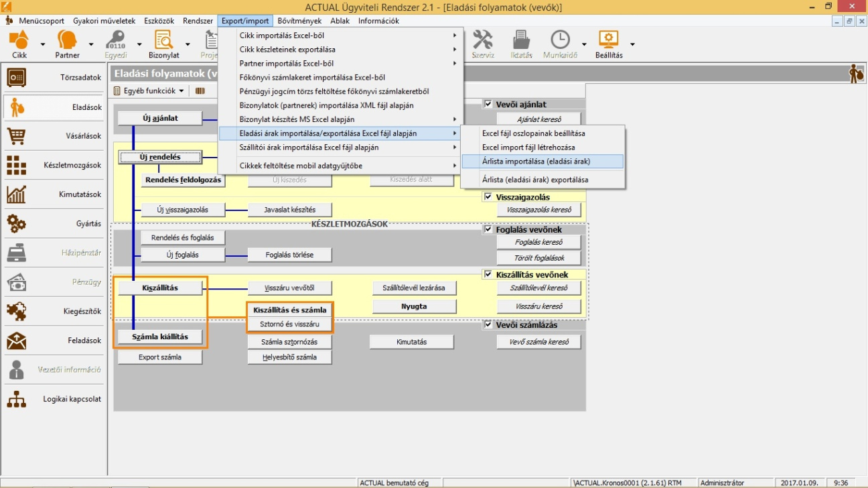Expand dropdown arrow next to Beállítás
This screenshot has width=868, height=488.
[632, 45]
